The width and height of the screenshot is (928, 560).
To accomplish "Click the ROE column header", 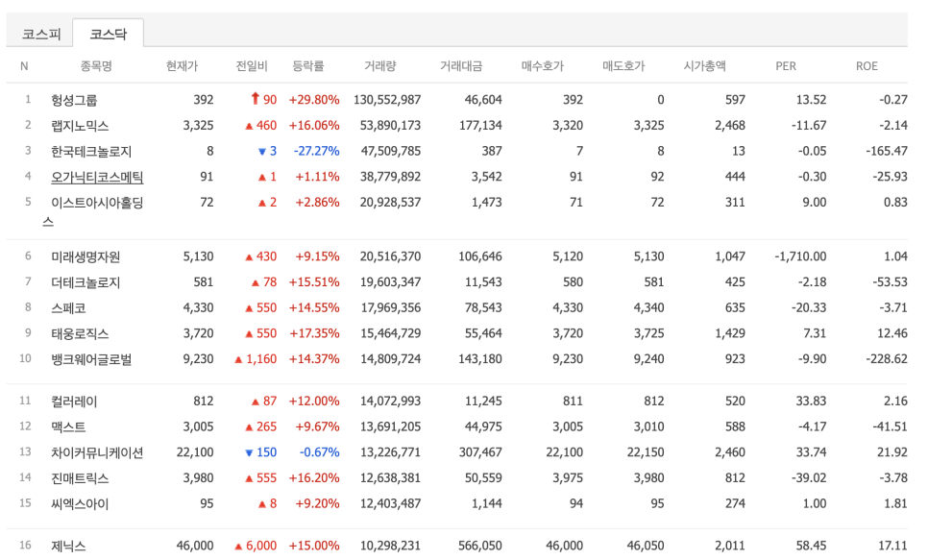I will pos(867,66).
